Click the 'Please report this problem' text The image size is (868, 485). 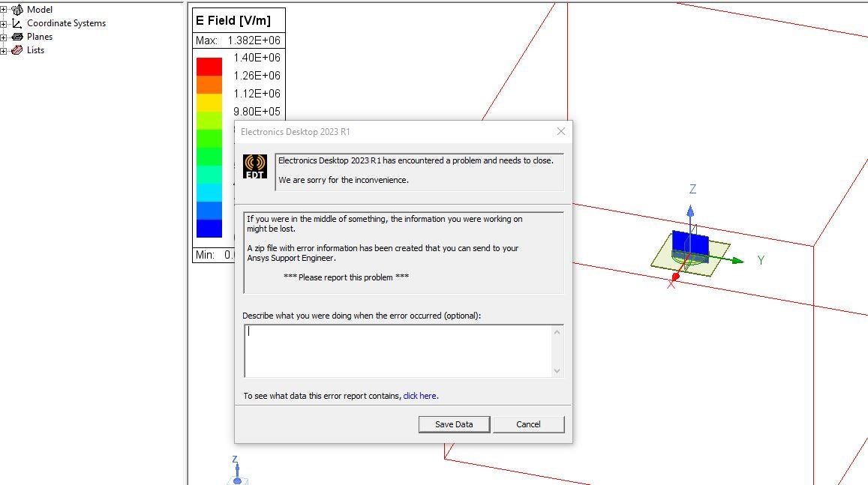point(346,277)
